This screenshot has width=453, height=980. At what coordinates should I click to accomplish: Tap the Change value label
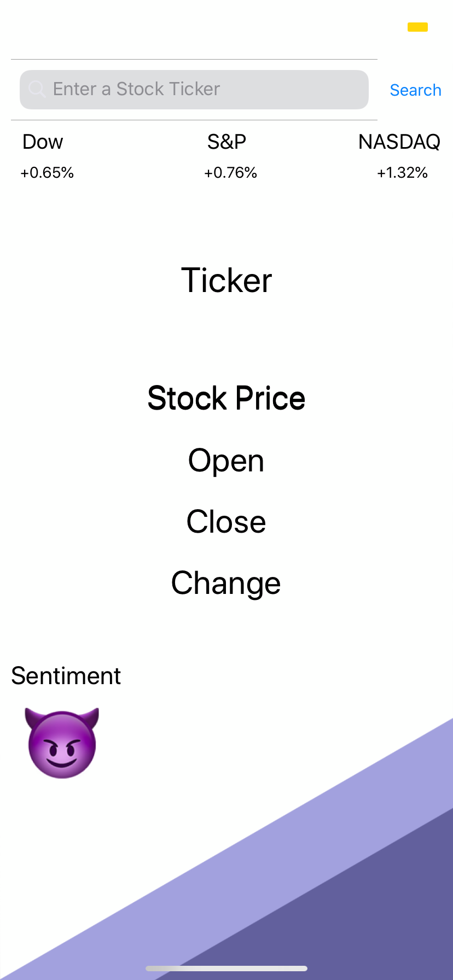[226, 583]
